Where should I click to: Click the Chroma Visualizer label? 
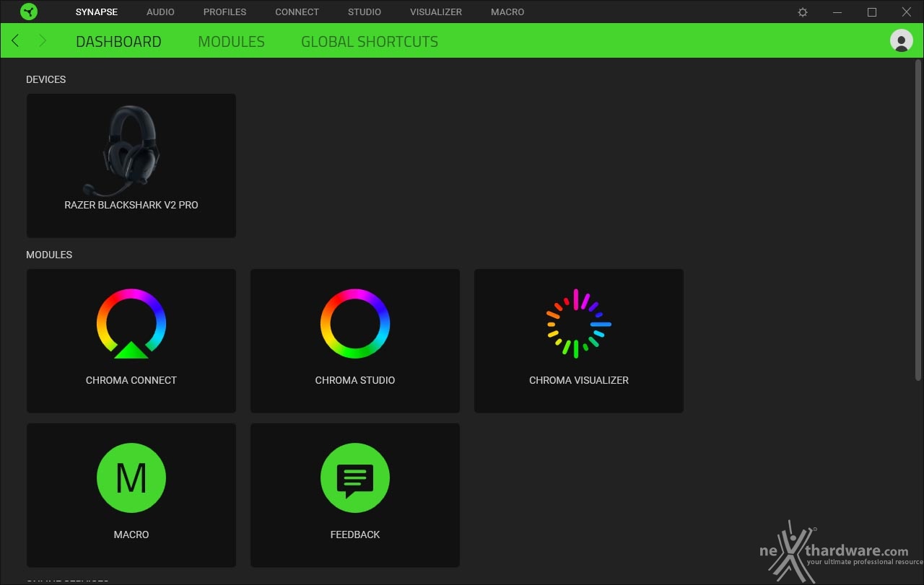coord(579,380)
